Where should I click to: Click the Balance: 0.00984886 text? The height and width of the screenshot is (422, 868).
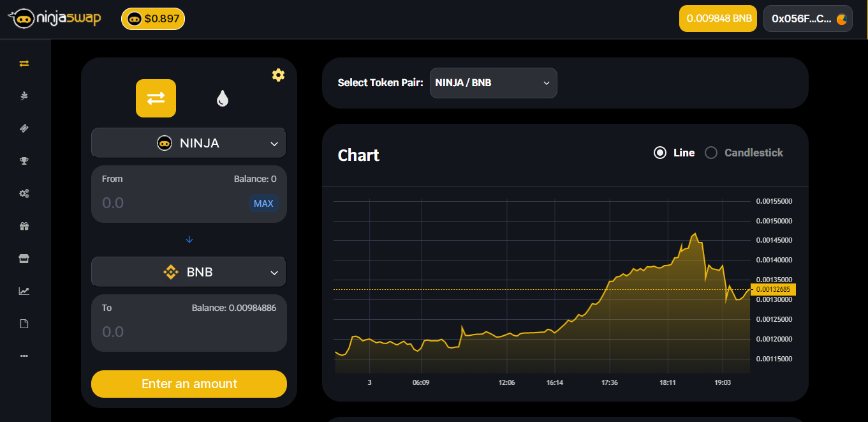[234, 308]
